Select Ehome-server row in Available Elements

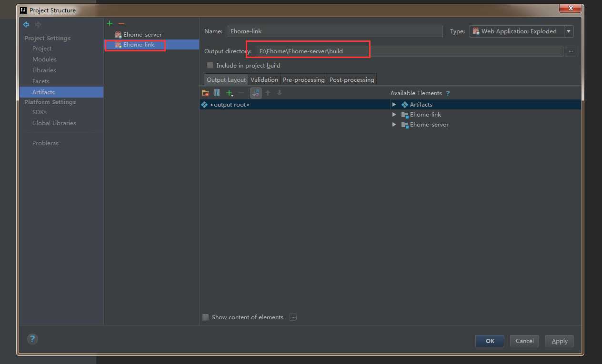coord(486,125)
